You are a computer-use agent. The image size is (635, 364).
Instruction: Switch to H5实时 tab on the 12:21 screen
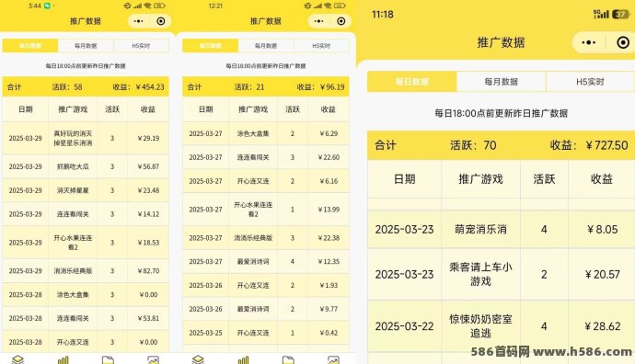tap(321, 46)
